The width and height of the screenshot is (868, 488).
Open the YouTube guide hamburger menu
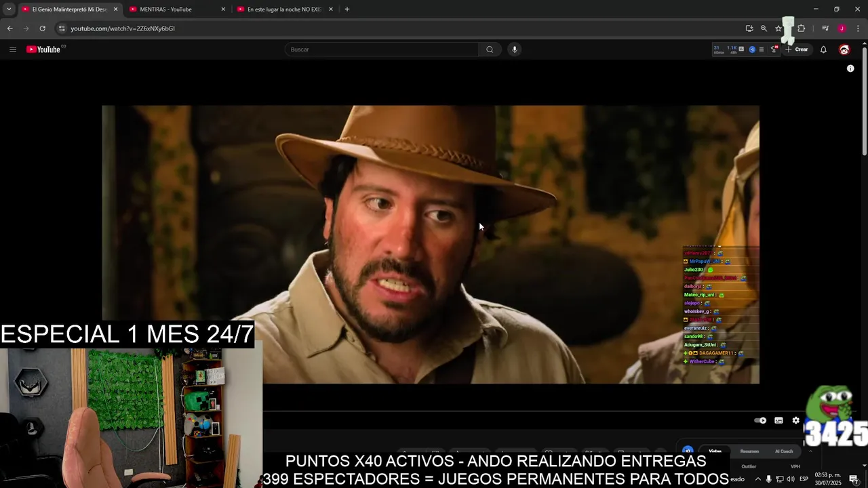pos(12,49)
